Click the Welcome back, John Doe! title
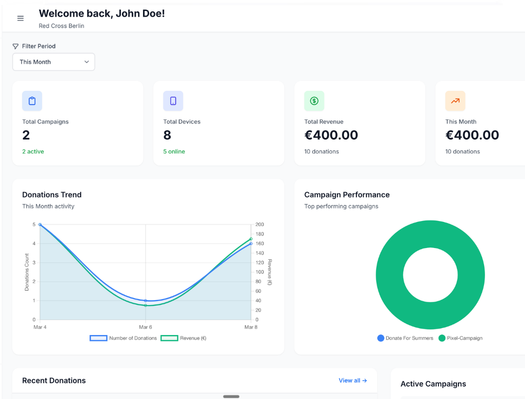525x399 pixels. click(102, 13)
